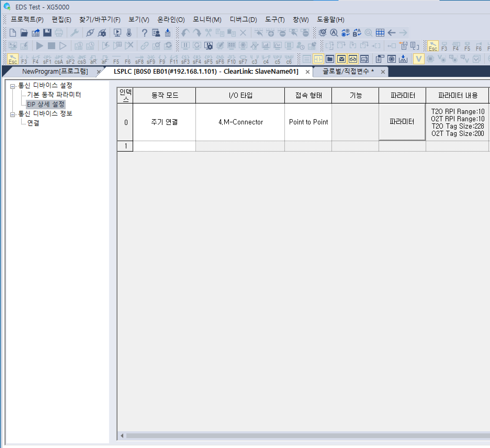Open an existing project file
This screenshot has width=490, height=448.
pyautogui.click(x=24, y=33)
